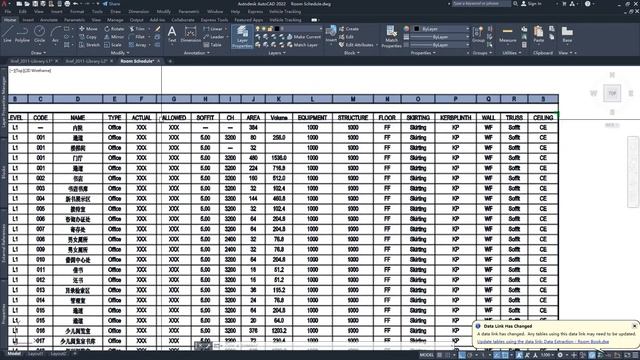This screenshot has height=360, width=640.
Task: Select column header G of table
Action: pyautogui.click(x=174, y=99)
